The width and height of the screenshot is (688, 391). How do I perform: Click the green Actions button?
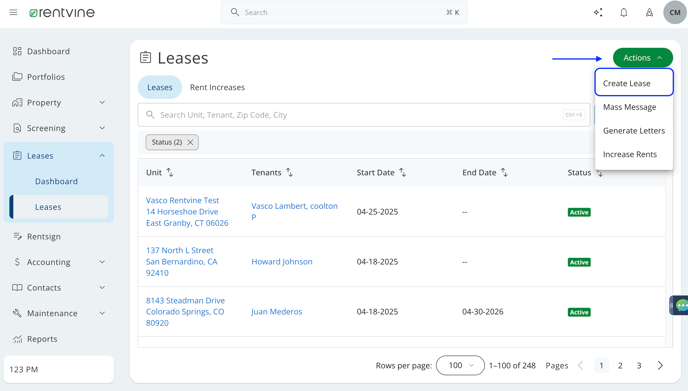click(642, 58)
